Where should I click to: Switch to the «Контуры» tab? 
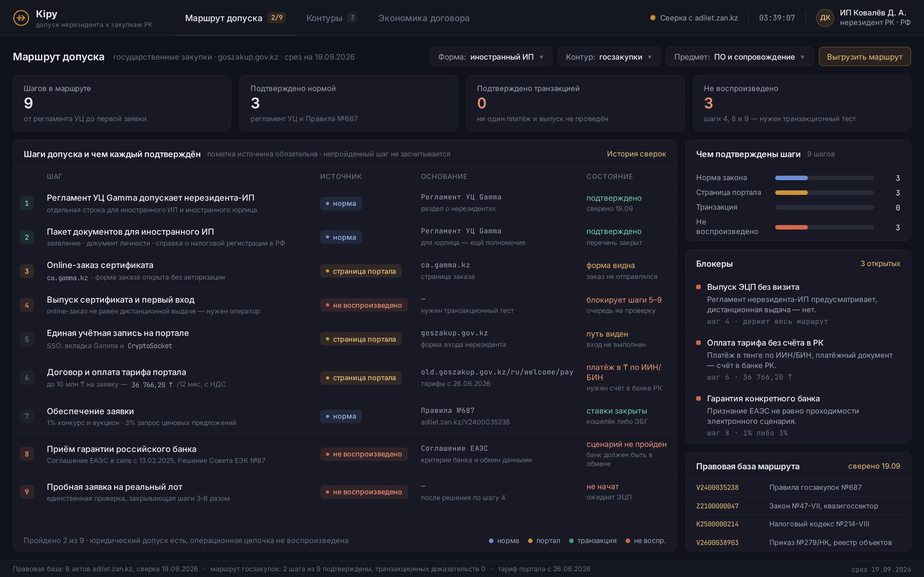point(331,18)
